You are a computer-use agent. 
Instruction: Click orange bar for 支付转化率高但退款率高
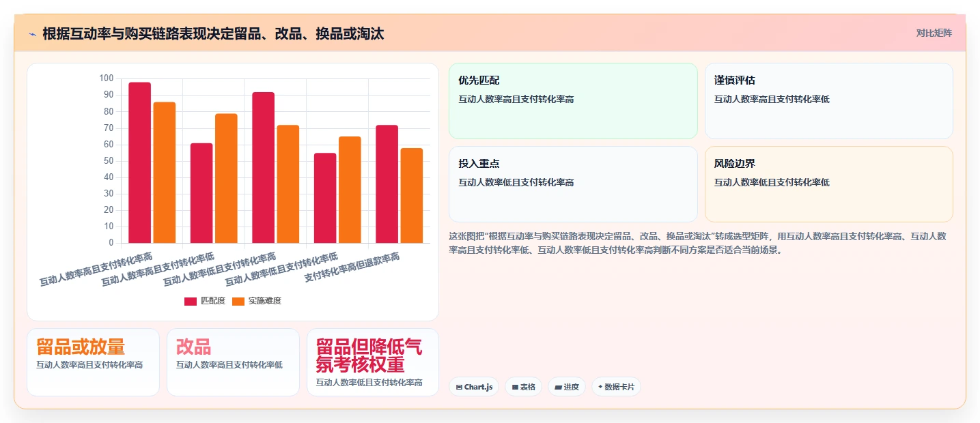click(x=411, y=195)
